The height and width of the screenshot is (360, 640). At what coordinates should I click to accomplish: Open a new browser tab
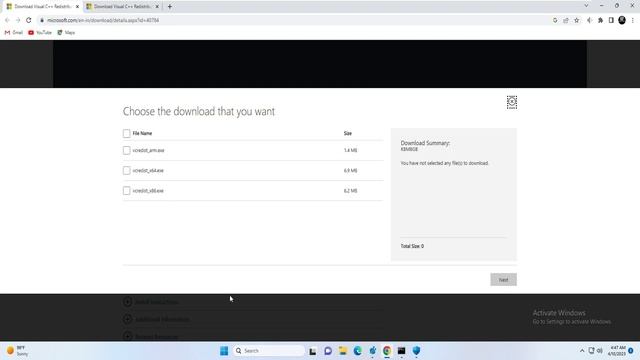170,7
